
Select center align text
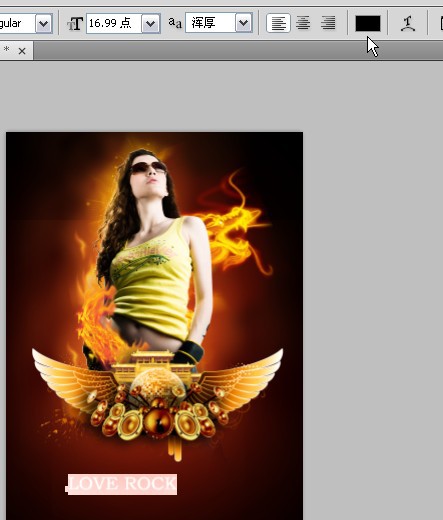coord(303,23)
